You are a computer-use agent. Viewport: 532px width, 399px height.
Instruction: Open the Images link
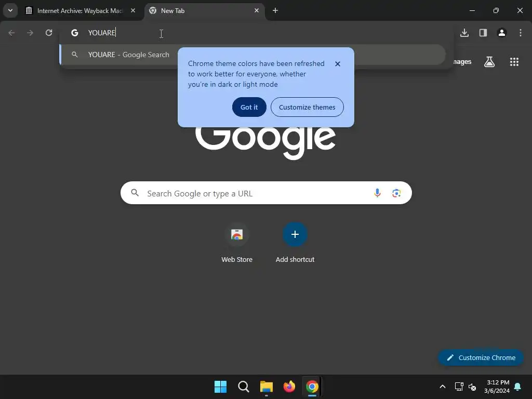[x=462, y=62]
